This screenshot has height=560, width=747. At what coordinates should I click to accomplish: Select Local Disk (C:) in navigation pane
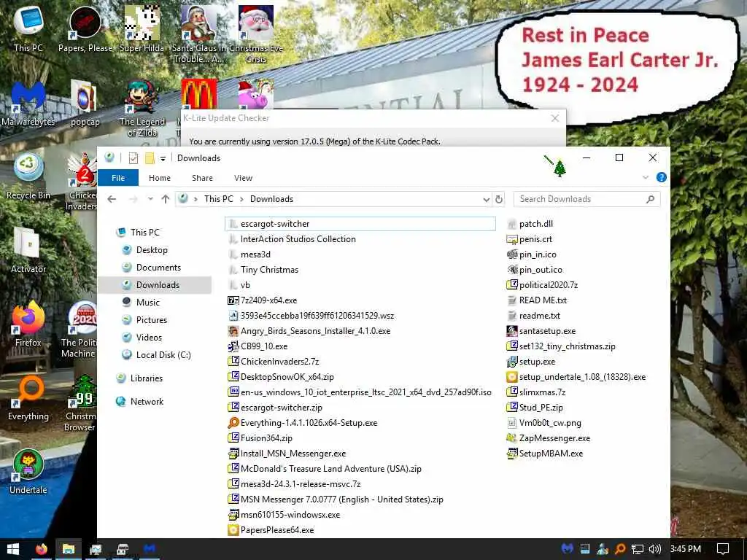tap(163, 355)
